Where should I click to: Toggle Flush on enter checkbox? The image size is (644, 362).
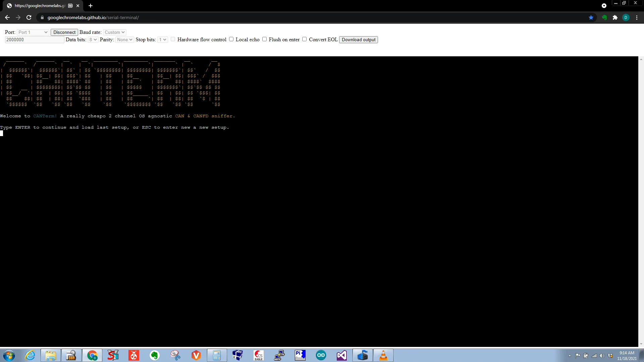pos(265,39)
